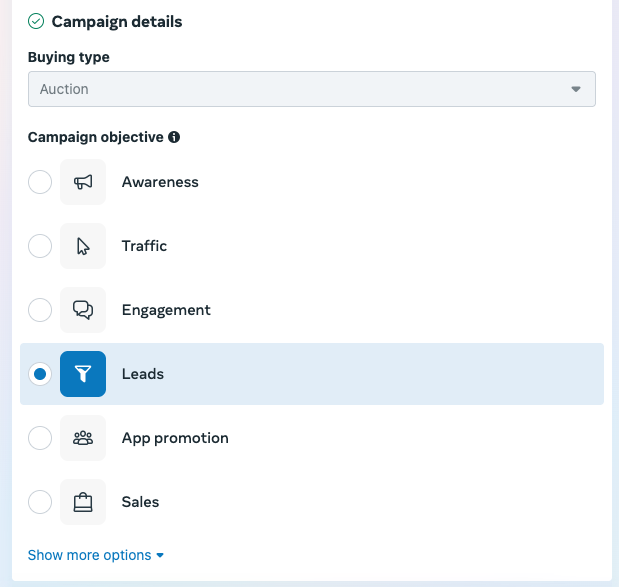Select the App promotion radio button
The width and height of the screenshot is (619, 587).
coord(40,438)
